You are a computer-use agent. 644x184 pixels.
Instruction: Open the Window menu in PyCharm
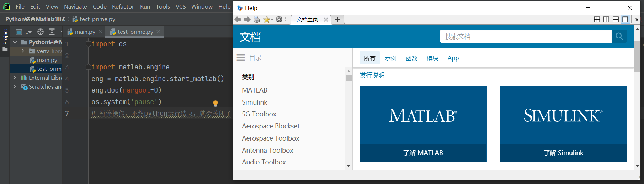coord(202,7)
